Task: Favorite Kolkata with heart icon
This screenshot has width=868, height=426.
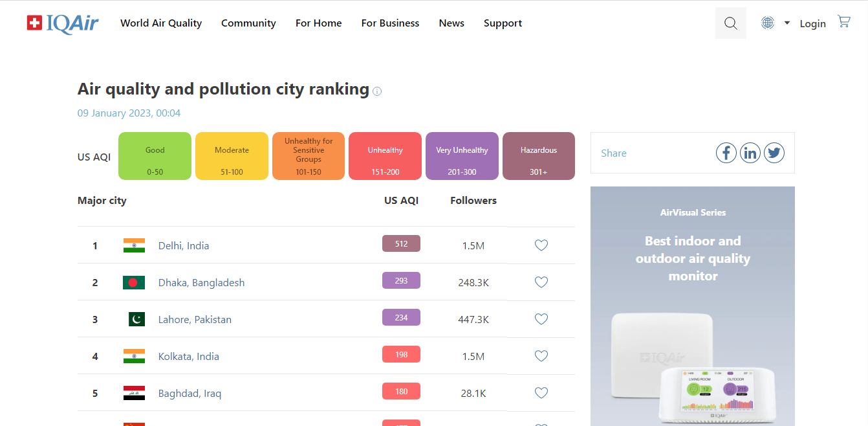Action: coord(541,356)
